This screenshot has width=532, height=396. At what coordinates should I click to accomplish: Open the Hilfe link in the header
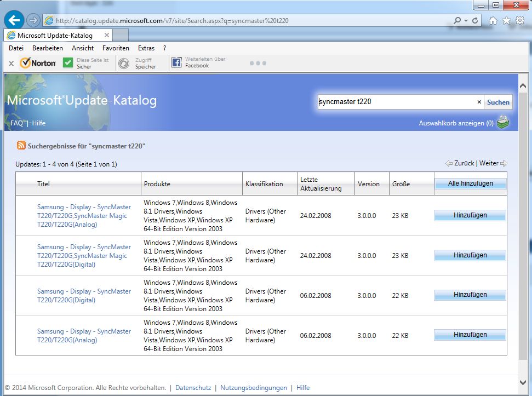tap(39, 123)
